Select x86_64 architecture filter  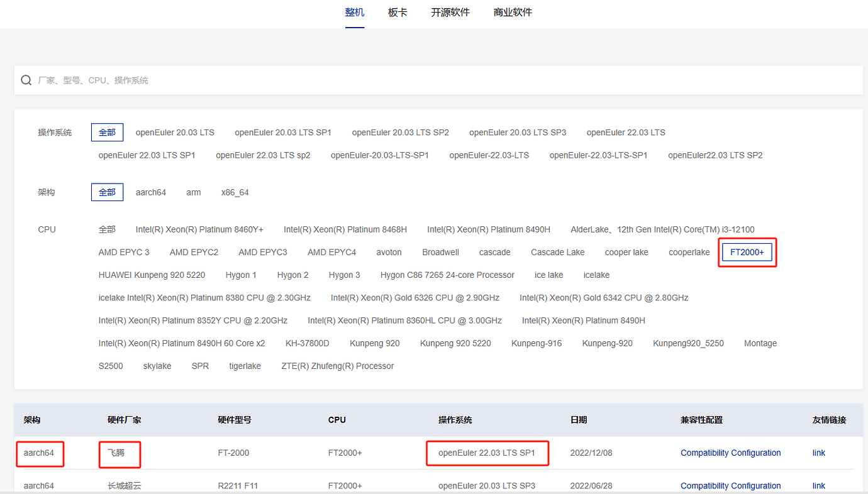235,192
